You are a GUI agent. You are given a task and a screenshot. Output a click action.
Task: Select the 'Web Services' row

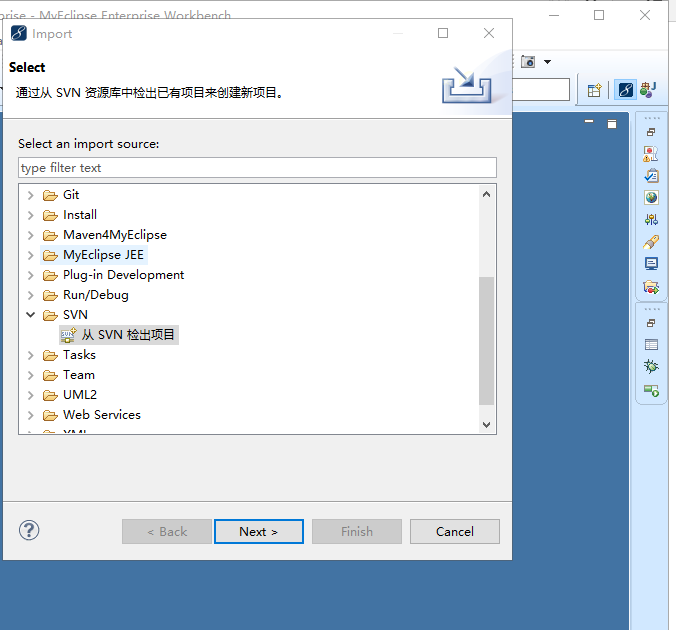point(92,415)
